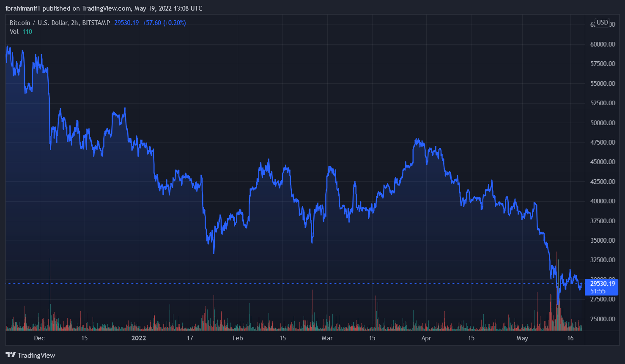Click the Mar date marker
Screen dimensions: 625x364
(x=327, y=338)
